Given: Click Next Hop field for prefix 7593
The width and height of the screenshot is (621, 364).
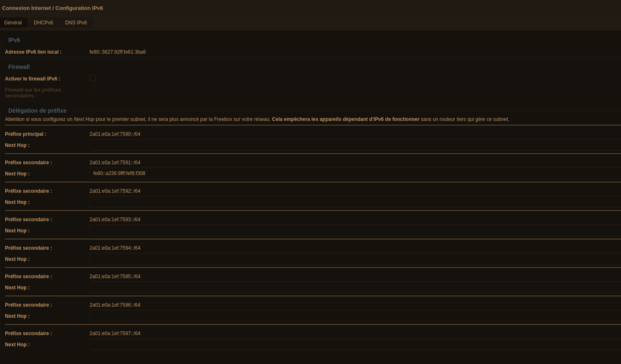Looking at the screenshot, I should (x=355, y=230).
